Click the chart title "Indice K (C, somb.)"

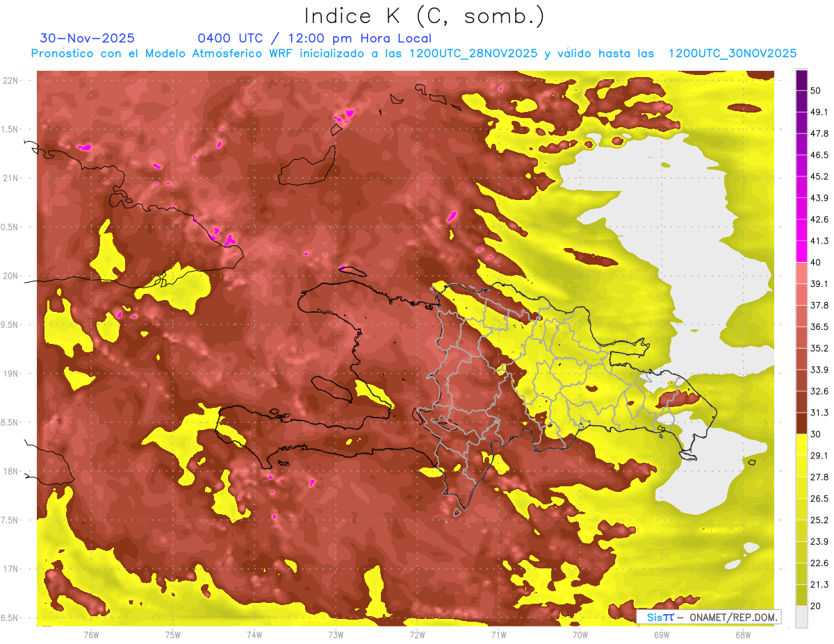425,16
